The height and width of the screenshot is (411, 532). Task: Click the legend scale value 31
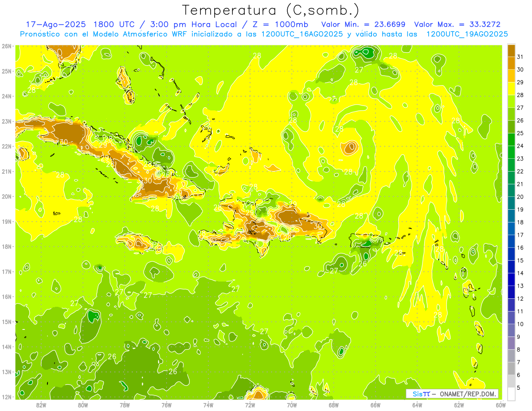[520, 56]
